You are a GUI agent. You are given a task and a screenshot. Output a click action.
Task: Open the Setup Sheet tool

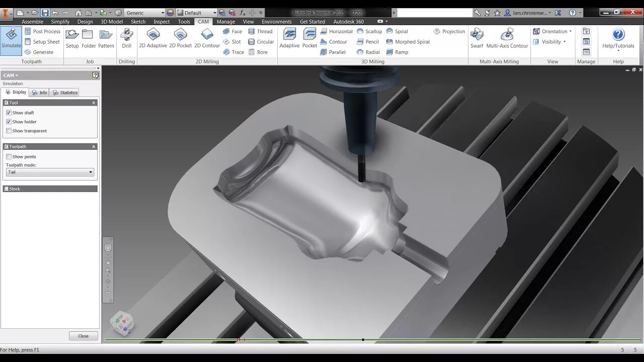[x=42, y=42]
